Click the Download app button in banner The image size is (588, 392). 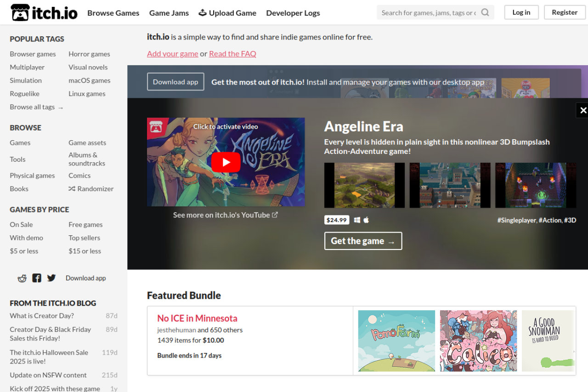pyautogui.click(x=175, y=82)
